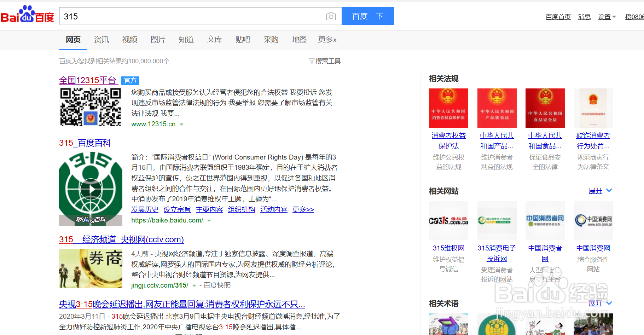
Task: Open 发展历史 sublink
Action: [145, 209]
